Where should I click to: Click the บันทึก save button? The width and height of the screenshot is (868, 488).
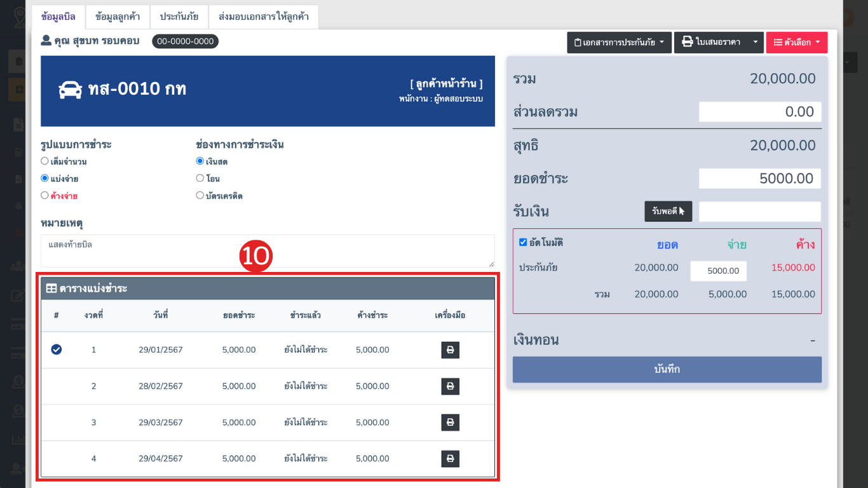tap(667, 369)
